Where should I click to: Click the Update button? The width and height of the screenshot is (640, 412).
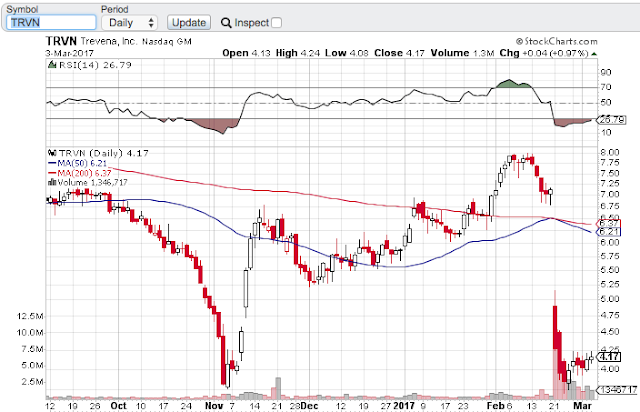click(x=189, y=22)
